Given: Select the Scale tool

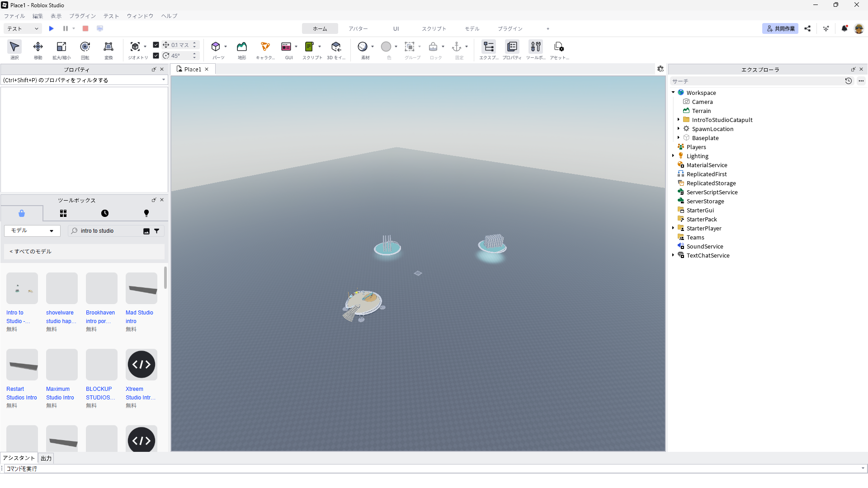Looking at the screenshot, I should click(x=61, y=47).
